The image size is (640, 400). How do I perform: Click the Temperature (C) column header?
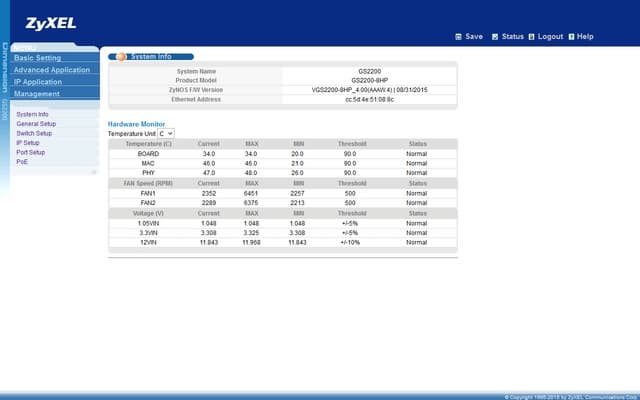pos(148,144)
